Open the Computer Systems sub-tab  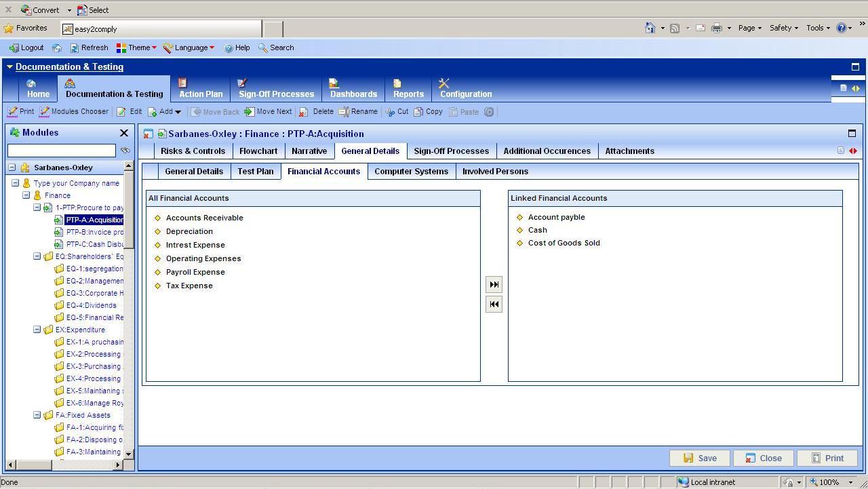pos(411,172)
